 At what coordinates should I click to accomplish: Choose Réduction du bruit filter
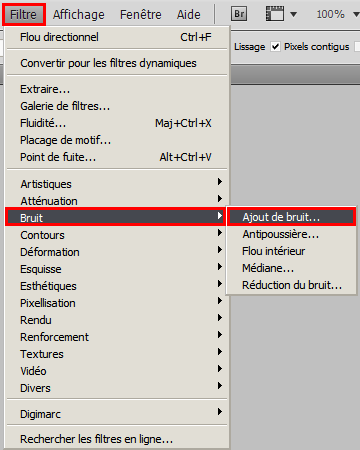[292, 285]
